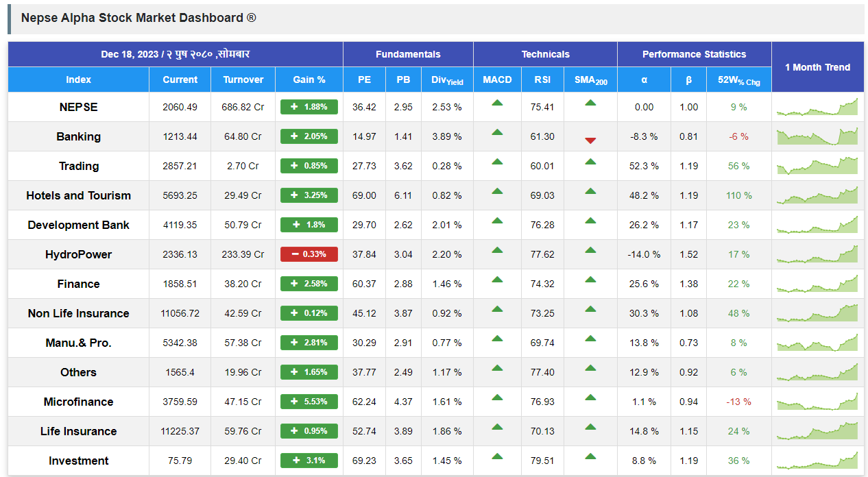Image resolution: width=868 pixels, height=477 pixels.
Task: Click the HydroPower turnover 233.39 Cr
Action: tap(243, 254)
